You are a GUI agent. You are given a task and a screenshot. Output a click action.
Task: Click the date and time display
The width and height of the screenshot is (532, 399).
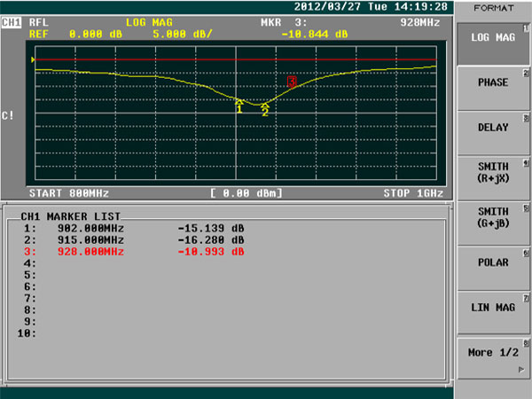point(371,6)
